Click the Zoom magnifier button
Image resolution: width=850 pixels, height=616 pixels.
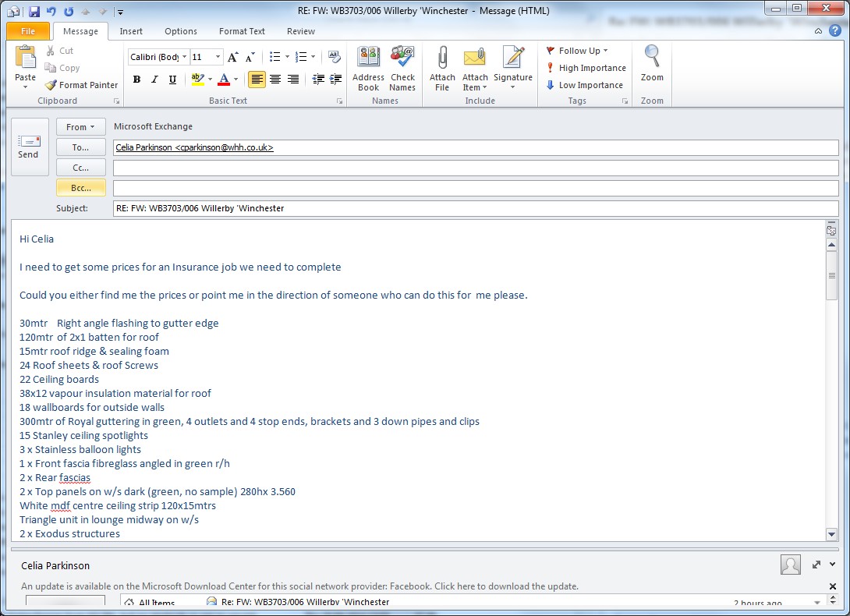coord(652,64)
